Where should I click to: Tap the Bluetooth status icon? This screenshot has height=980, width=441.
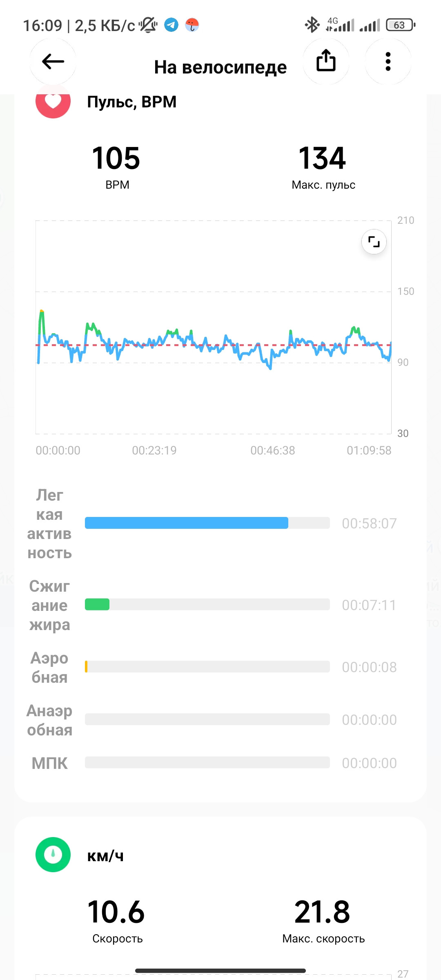click(x=312, y=25)
